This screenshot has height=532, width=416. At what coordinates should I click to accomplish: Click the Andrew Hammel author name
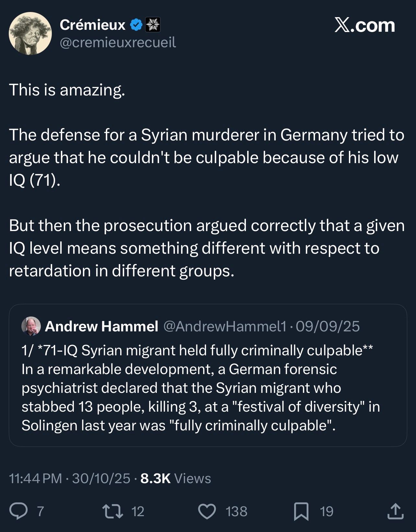(x=101, y=326)
